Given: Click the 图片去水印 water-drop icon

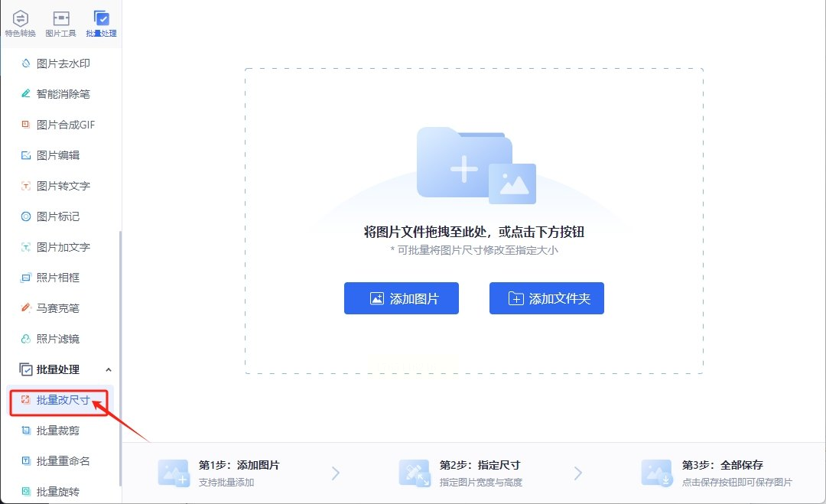Looking at the screenshot, I should point(26,63).
